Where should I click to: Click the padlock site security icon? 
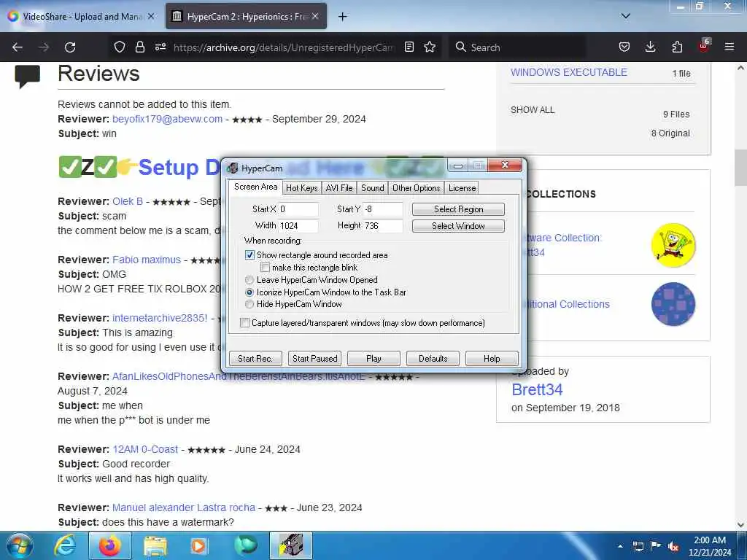[139, 47]
